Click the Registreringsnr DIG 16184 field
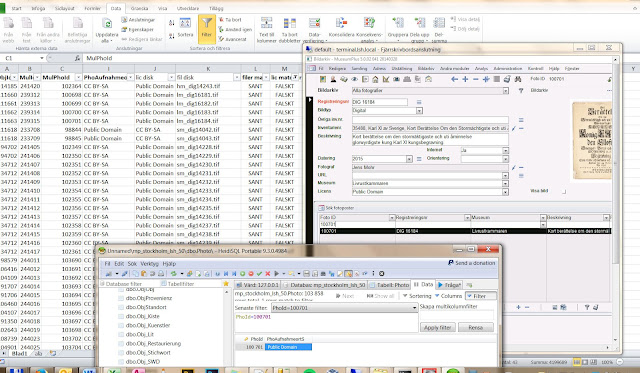This screenshot has width=640, height=373. point(379,102)
